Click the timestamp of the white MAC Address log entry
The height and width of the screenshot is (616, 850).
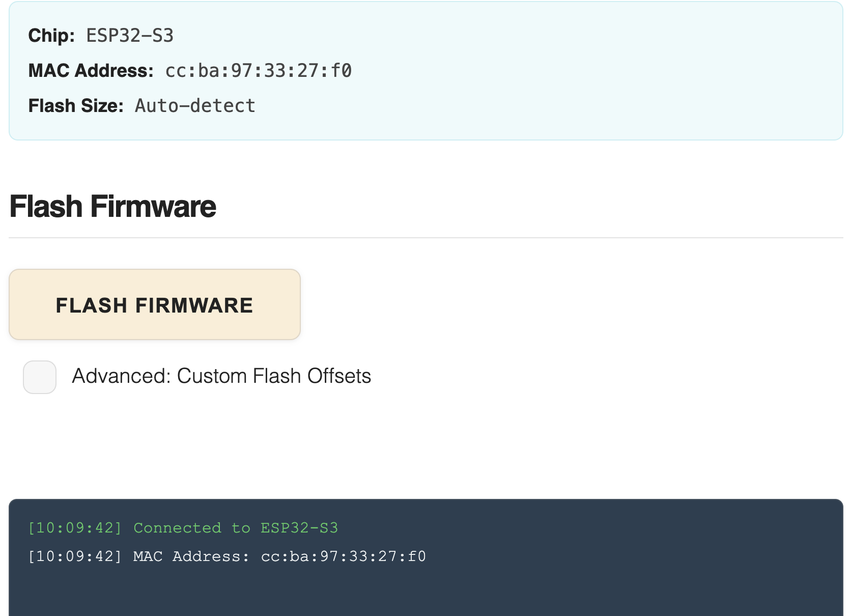click(x=75, y=556)
